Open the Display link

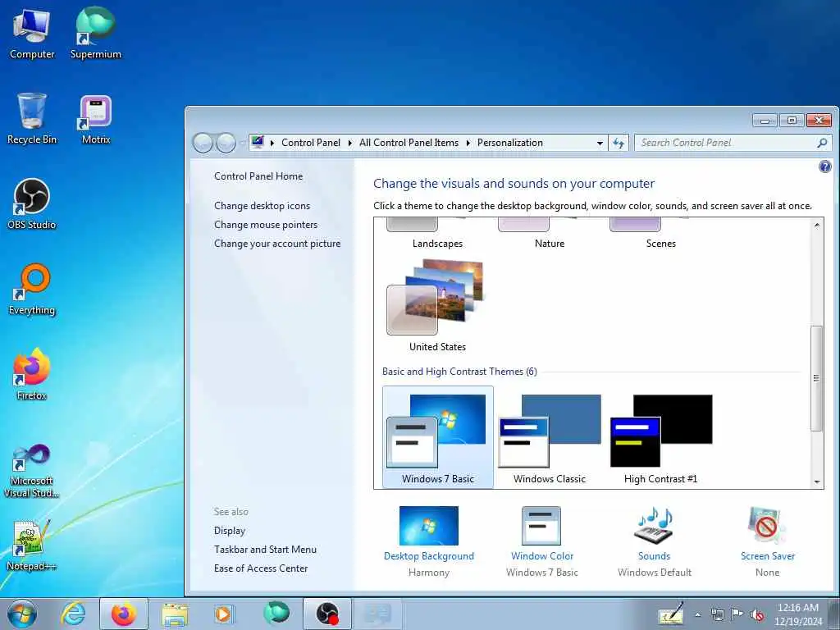230,531
